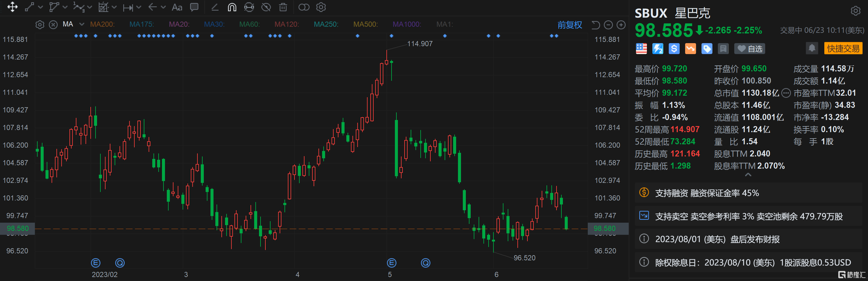This screenshot has width=868, height=281.
Task: Select the line segment drawing tool
Action: tap(30, 7)
